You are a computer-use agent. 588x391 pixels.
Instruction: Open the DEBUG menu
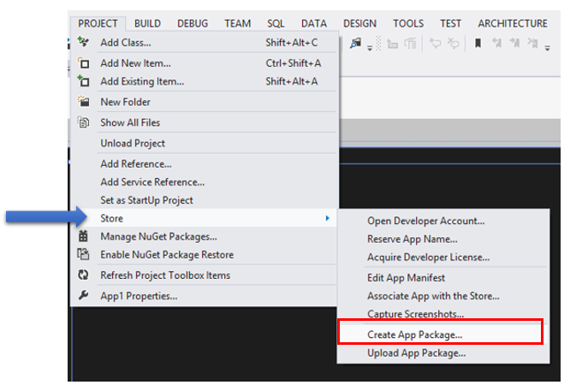[193, 24]
